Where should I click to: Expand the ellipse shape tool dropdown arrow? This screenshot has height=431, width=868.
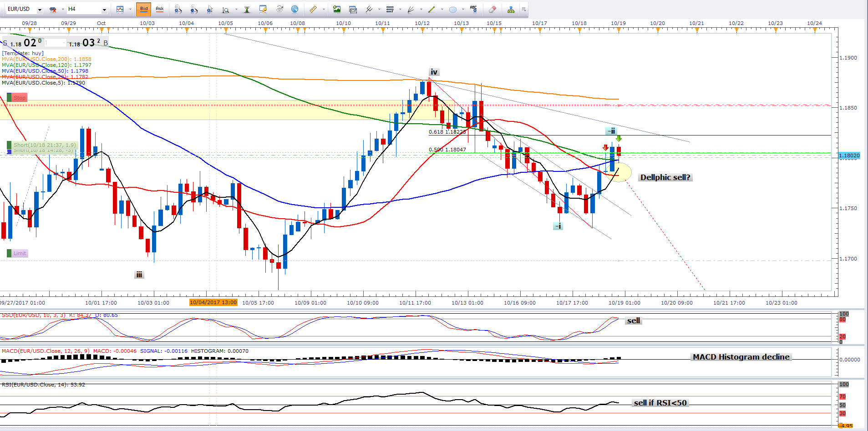pyautogui.click(x=463, y=10)
